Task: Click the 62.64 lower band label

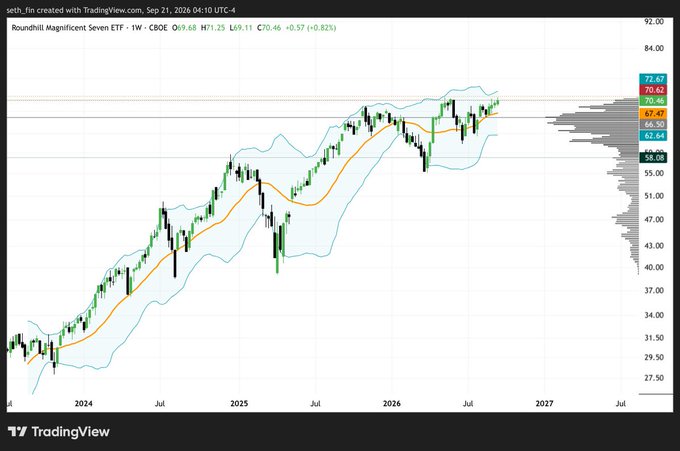Action: tap(654, 136)
